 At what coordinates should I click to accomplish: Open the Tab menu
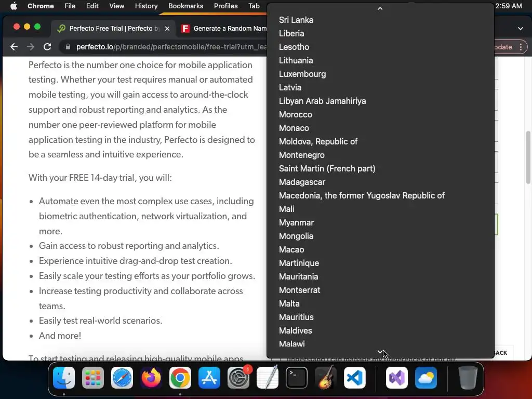pos(254,6)
